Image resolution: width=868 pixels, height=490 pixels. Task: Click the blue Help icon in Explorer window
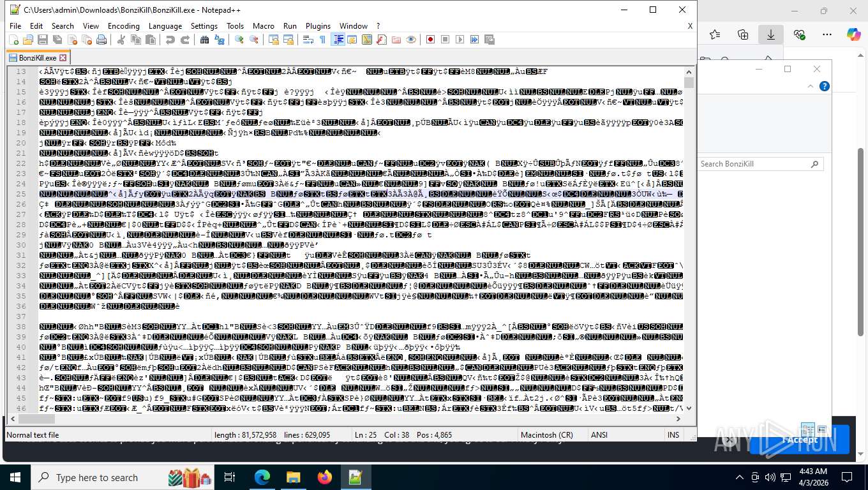[x=824, y=86]
